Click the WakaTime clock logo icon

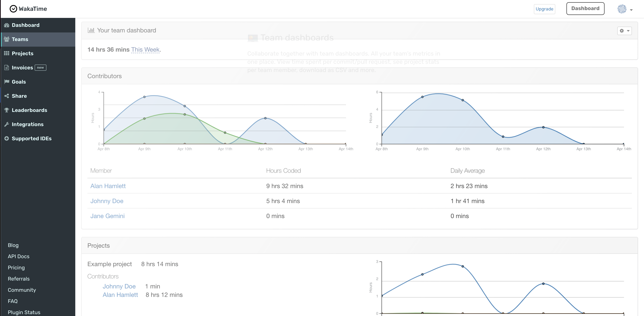pos(13,9)
